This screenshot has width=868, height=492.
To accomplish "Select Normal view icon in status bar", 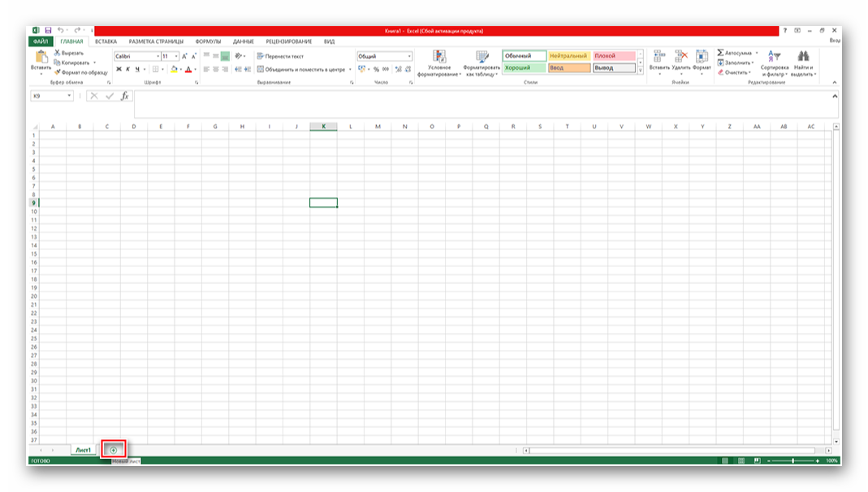I will tap(725, 461).
